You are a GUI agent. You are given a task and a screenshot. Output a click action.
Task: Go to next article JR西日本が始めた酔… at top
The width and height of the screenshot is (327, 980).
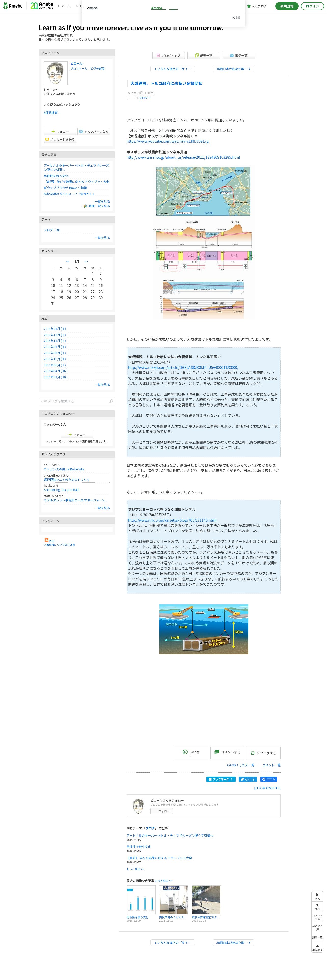click(233, 69)
